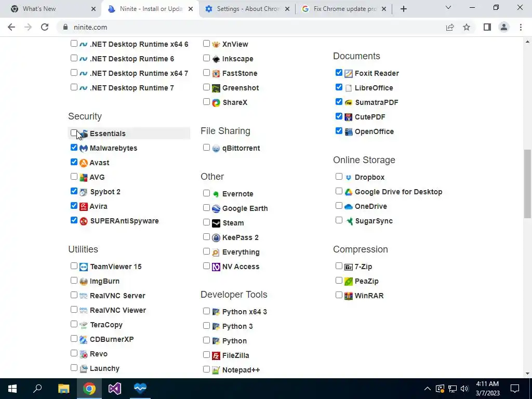
Task: Toggle the Chrome side panel icon
Action: tap(487, 27)
